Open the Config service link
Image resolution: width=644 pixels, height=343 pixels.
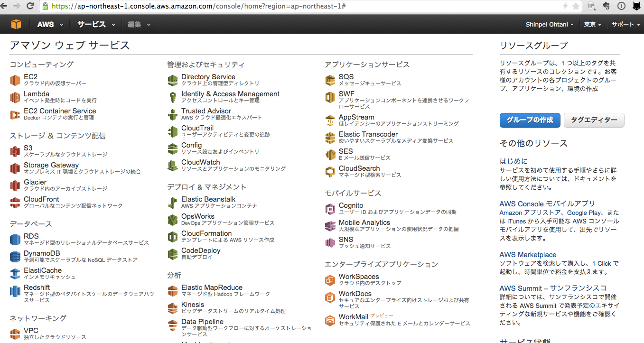[x=191, y=145]
